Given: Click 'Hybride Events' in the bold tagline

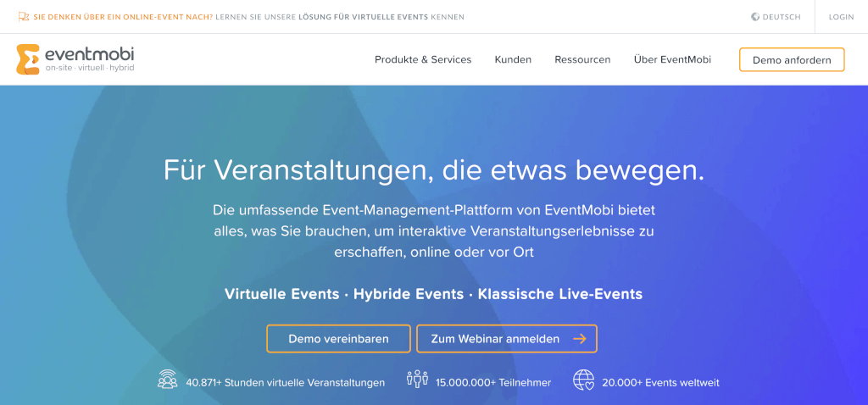Looking at the screenshot, I should [x=409, y=294].
